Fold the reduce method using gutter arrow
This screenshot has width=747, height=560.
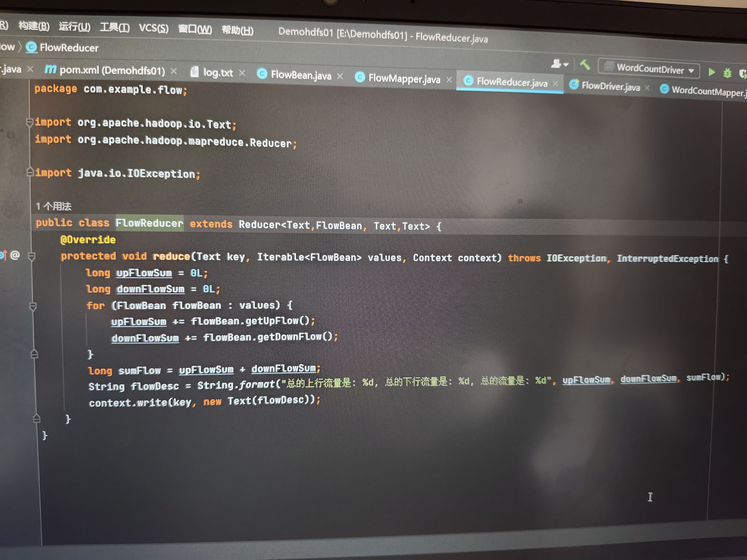(x=32, y=256)
